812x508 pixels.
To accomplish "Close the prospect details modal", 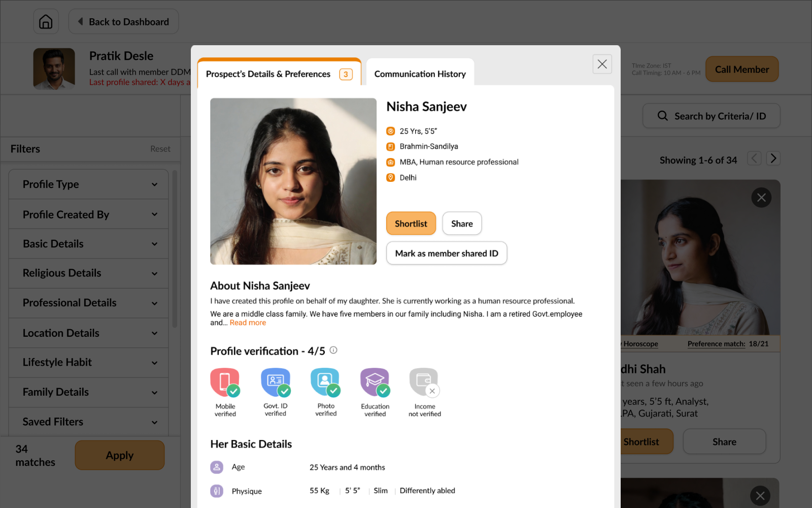I will [x=602, y=64].
